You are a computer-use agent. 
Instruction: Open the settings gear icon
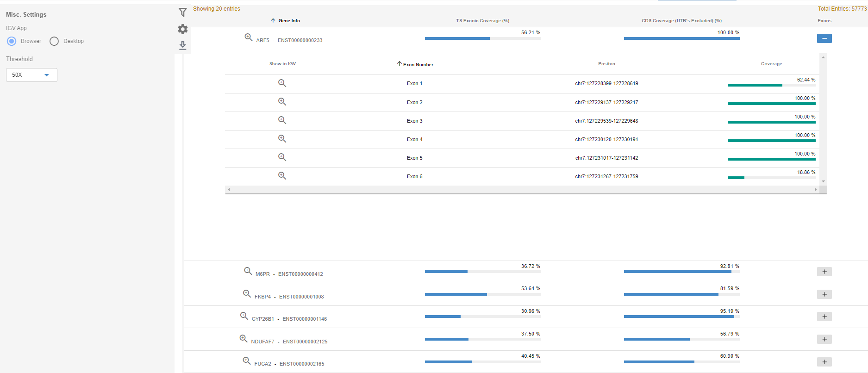coord(183,29)
